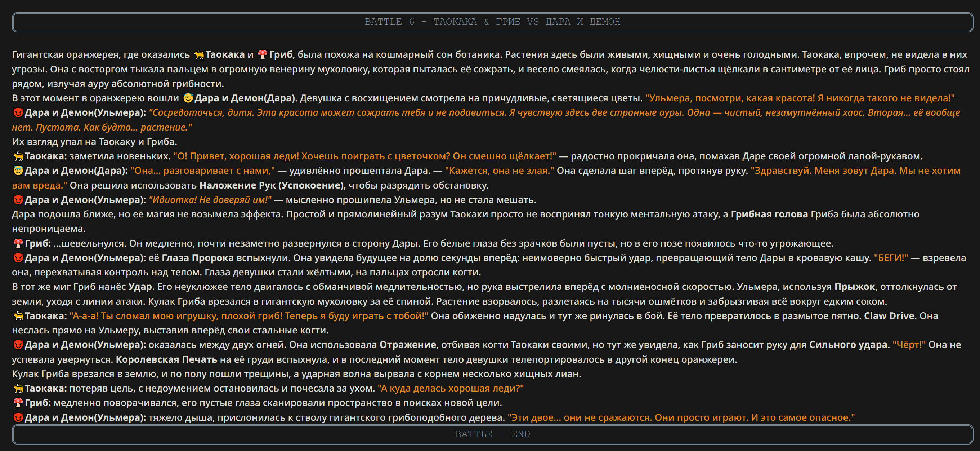Screen dimensions: 980x451
Task: Click cat emoji on 'потеряв цель' line
Action: (x=18, y=389)
